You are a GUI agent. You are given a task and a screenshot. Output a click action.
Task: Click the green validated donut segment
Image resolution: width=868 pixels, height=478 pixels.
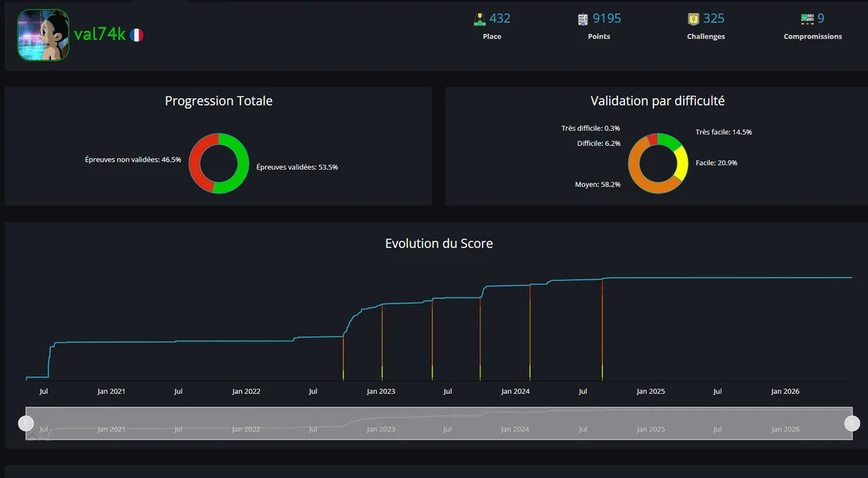click(243, 163)
